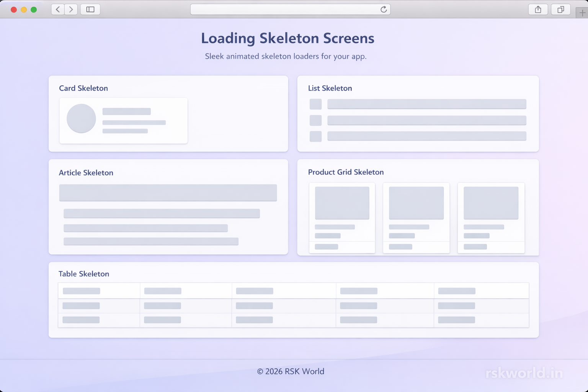The image size is (588, 392).
Task: Click the first square icon placeholder in List Skeleton
Action: click(315, 104)
